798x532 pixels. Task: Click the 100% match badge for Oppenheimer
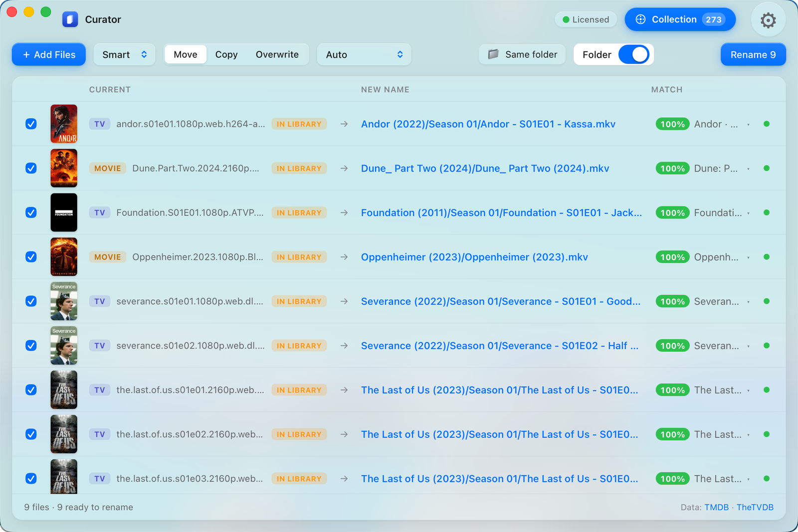(672, 257)
